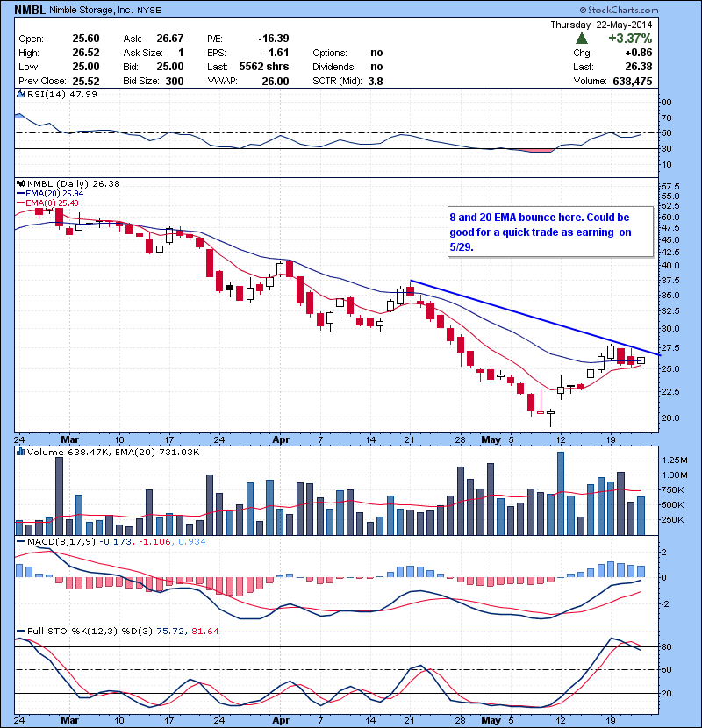Image resolution: width=702 pixels, height=728 pixels.
Task: Click the green up-arrow change indicator
Action: [x=581, y=39]
